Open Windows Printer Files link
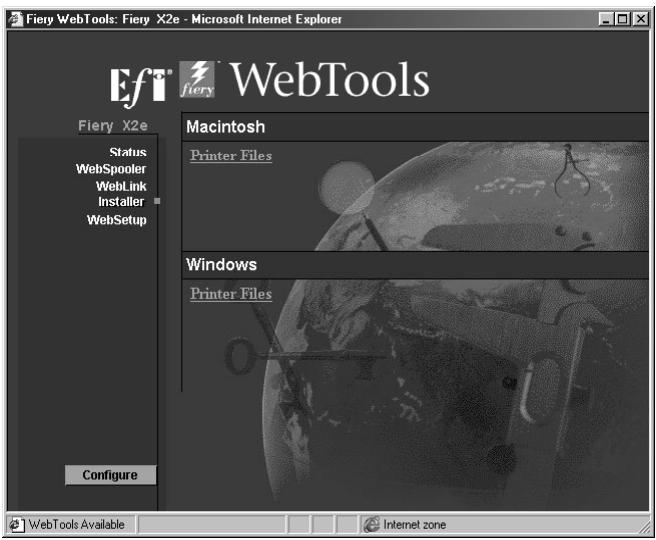This screenshot has height=540, width=656. click(231, 294)
